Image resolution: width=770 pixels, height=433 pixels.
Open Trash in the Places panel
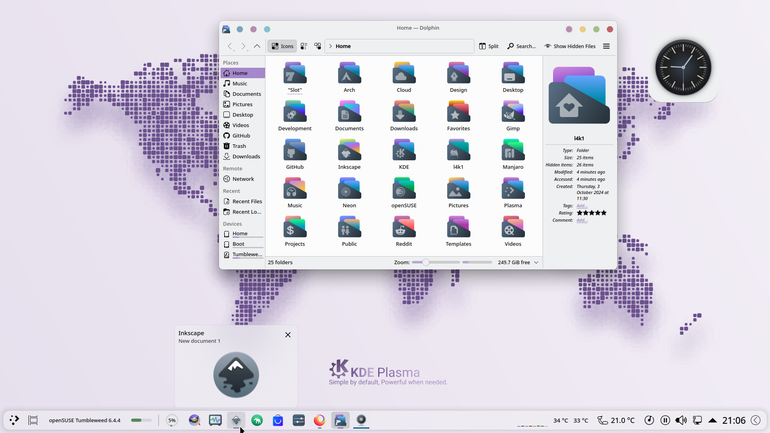(243, 146)
